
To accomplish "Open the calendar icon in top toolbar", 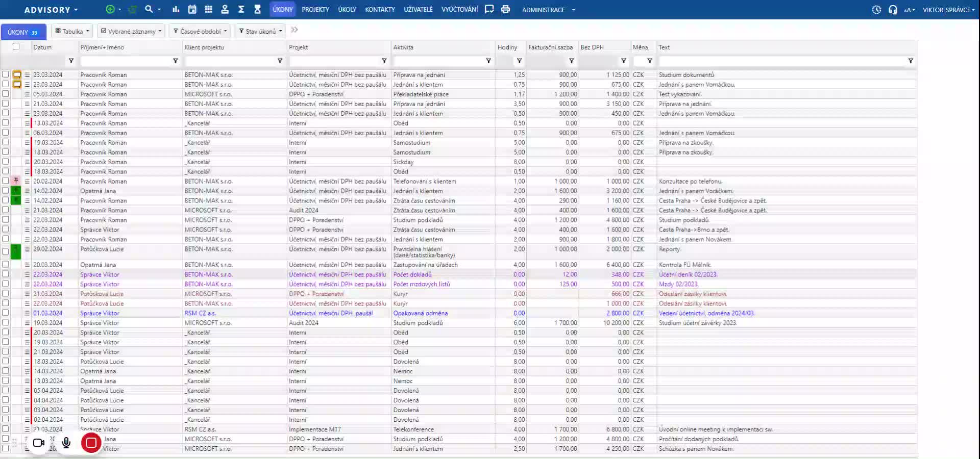I will click(192, 9).
